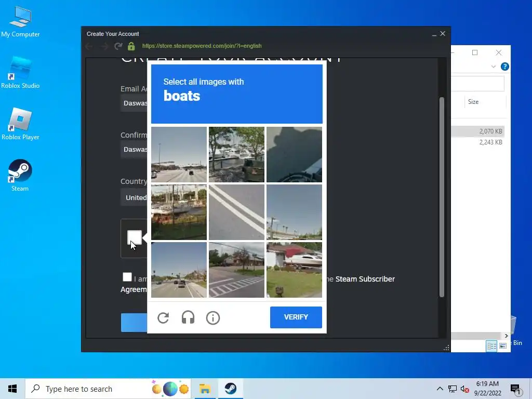Click the Steam taskbar icon

(x=230, y=389)
